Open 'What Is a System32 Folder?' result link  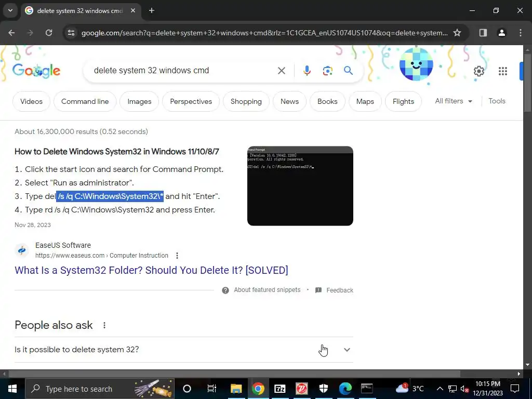tap(151, 270)
